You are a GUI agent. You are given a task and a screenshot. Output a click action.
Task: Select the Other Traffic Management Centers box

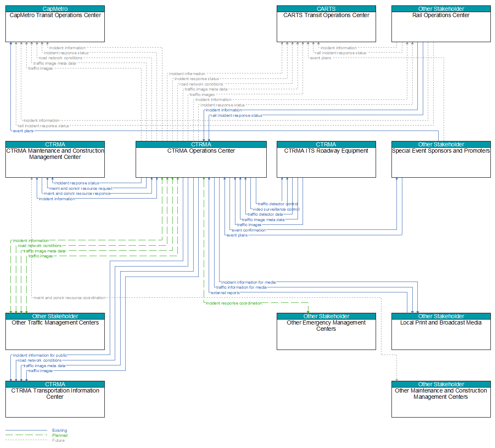tap(55, 331)
